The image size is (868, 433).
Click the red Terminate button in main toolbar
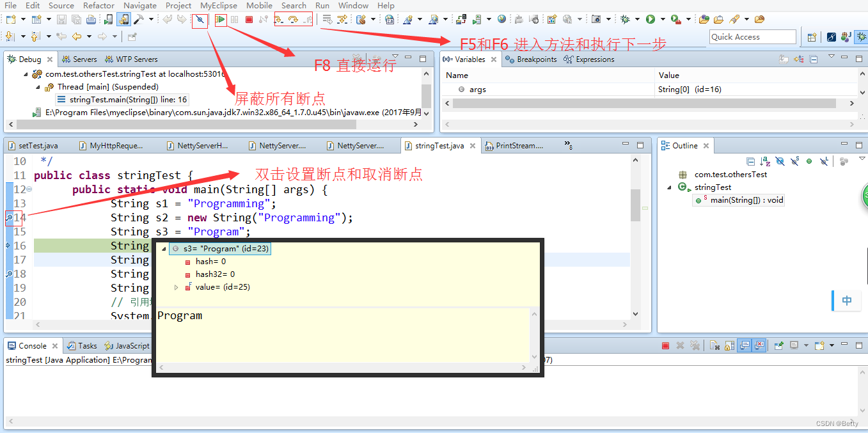(249, 19)
